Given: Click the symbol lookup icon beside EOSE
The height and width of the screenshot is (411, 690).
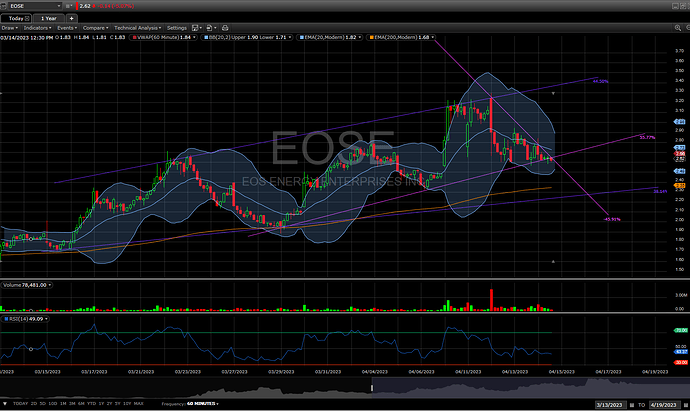Looking at the screenshot, I should 3,6.
